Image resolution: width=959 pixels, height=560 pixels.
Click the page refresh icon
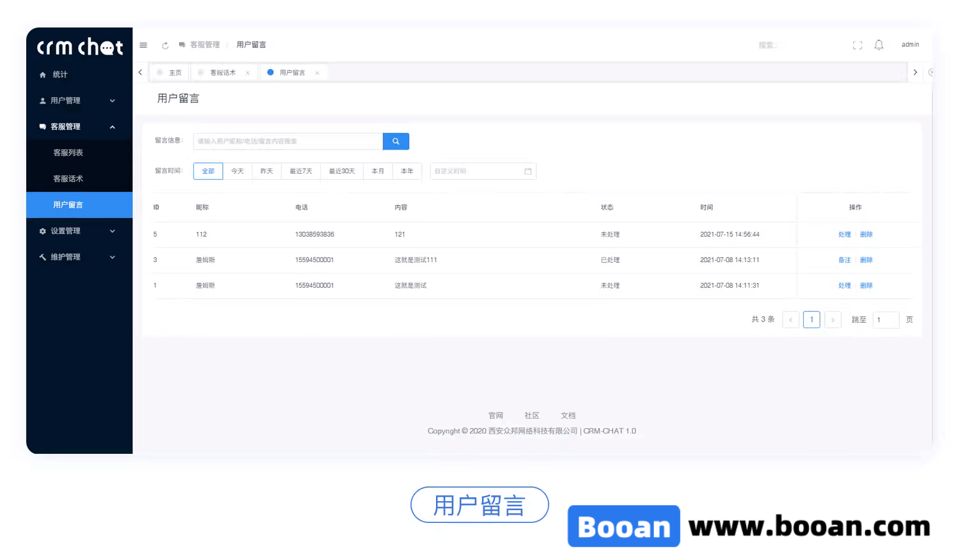tap(165, 45)
